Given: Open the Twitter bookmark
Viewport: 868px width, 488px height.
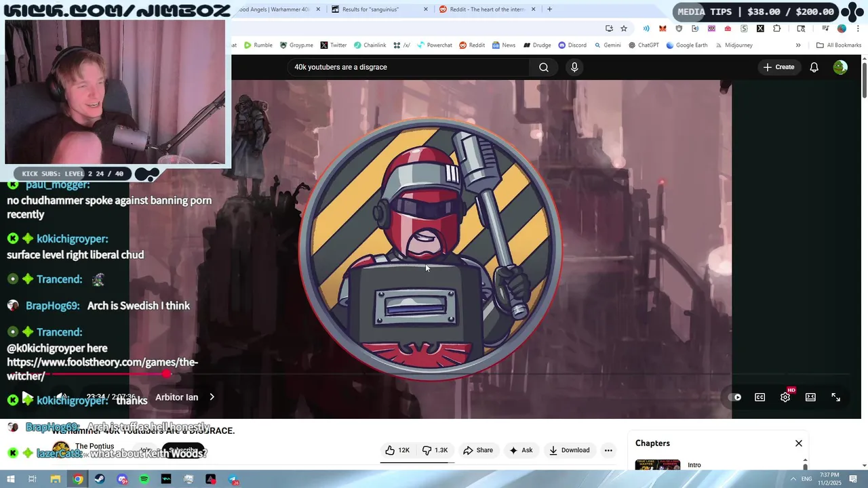Looking at the screenshot, I should 333,45.
